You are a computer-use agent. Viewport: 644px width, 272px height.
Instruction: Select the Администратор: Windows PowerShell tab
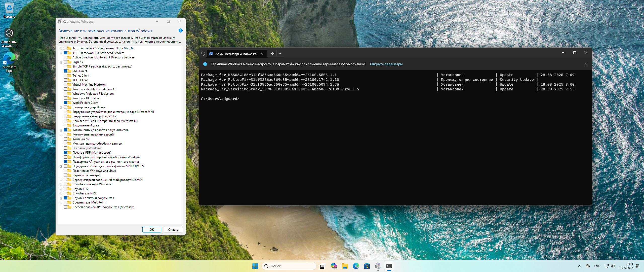(x=234, y=54)
